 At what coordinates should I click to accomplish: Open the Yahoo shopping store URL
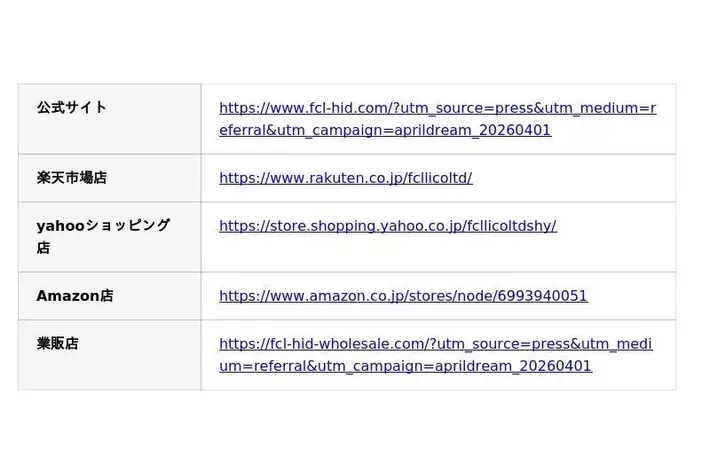(387, 226)
